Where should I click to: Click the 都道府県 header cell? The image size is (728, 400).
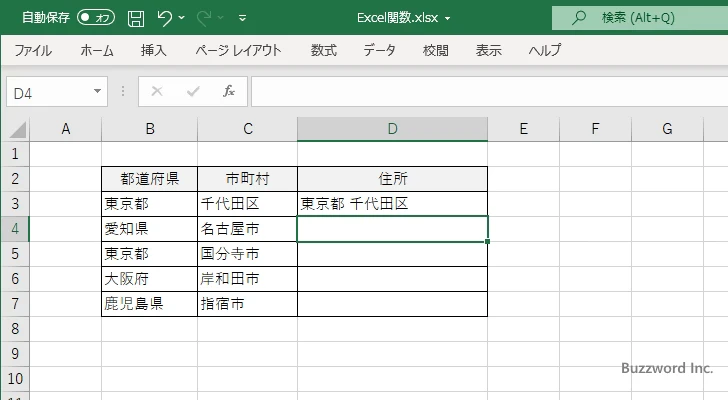point(150,179)
